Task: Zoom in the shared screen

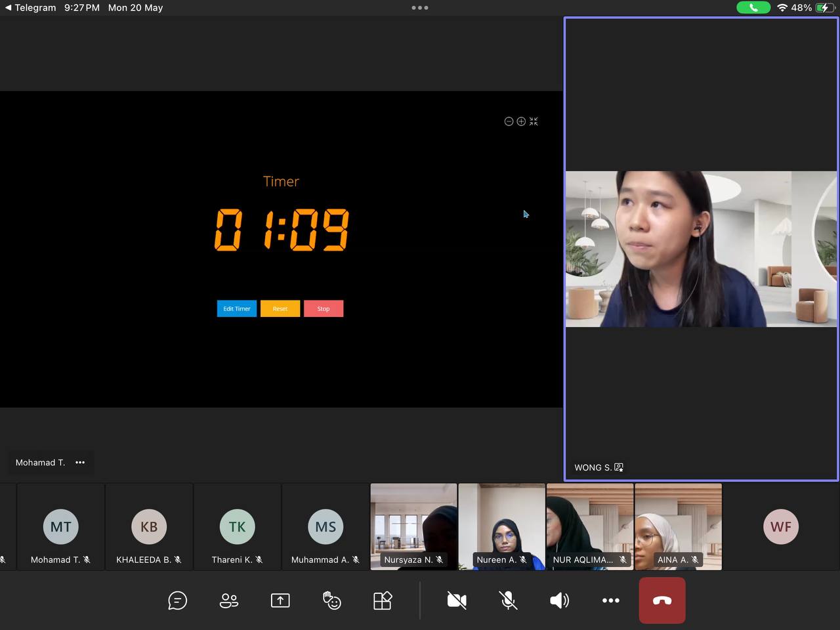Action: pyautogui.click(x=521, y=121)
